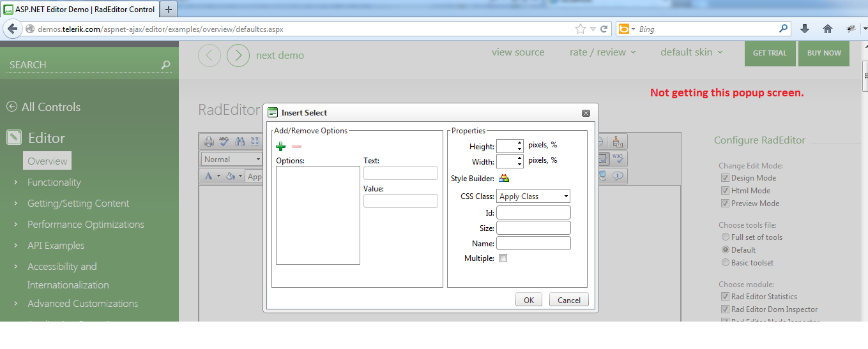Toggle Rad Editor Dom Inspector checkbox

point(725,309)
